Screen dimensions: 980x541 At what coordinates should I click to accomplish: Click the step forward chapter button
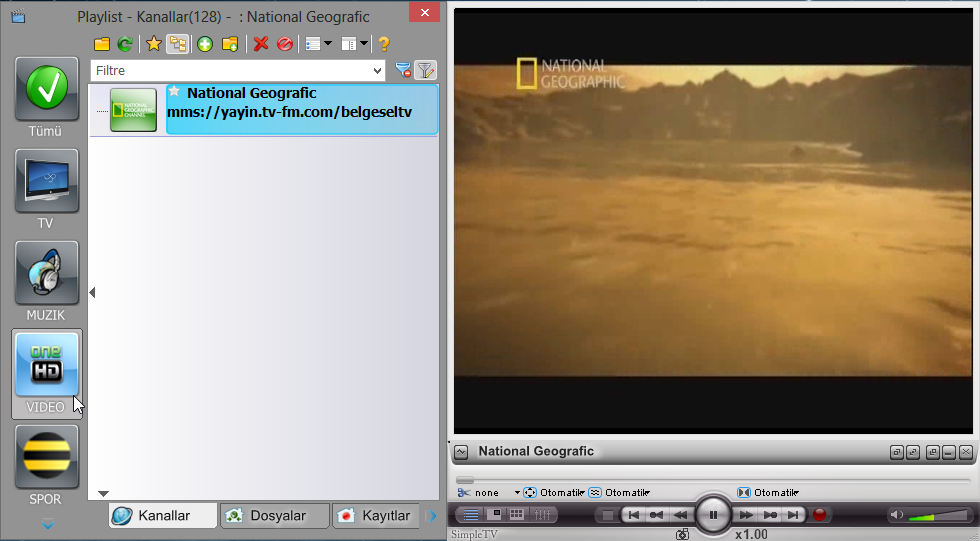click(770, 515)
